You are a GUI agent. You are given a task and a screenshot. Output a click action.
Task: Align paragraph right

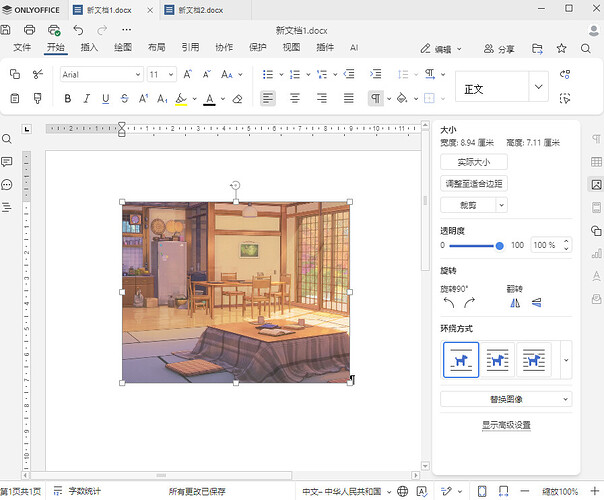(x=322, y=99)
